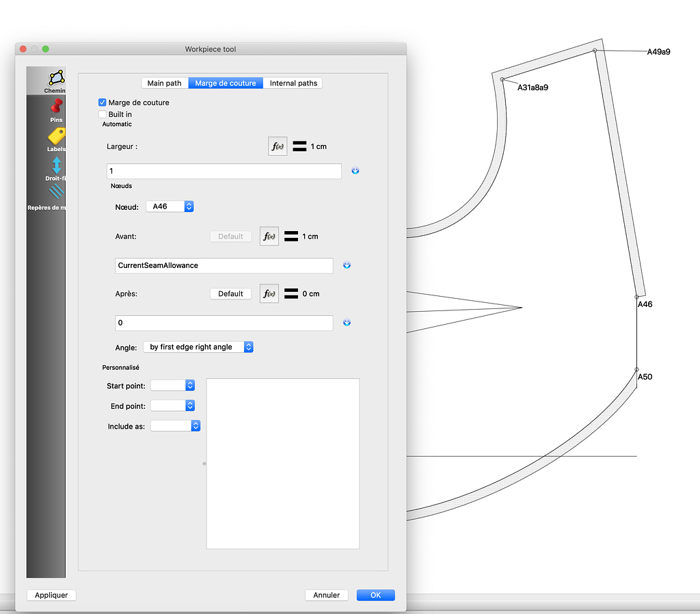Select the Marge de couture tab

pos(226,83)
